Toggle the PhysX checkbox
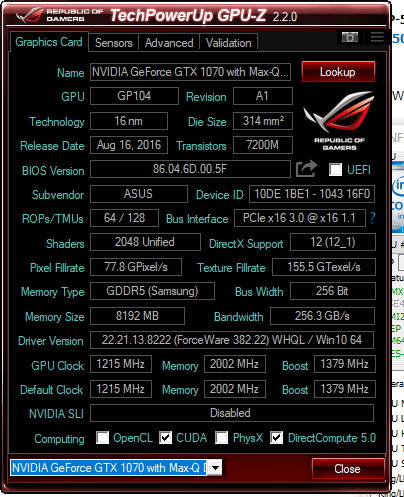This screenshot has height=497, width=404. tap(222, 437)
